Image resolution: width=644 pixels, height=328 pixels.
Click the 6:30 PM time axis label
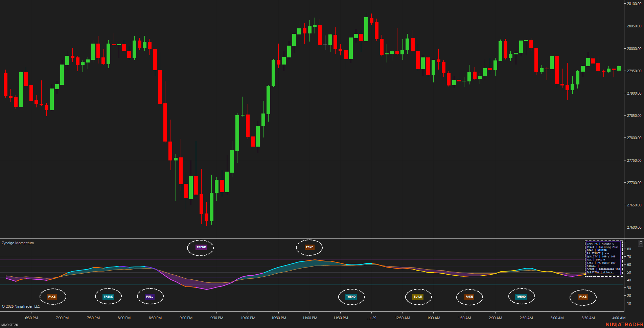pyautogui.click(x=31, y=318)
